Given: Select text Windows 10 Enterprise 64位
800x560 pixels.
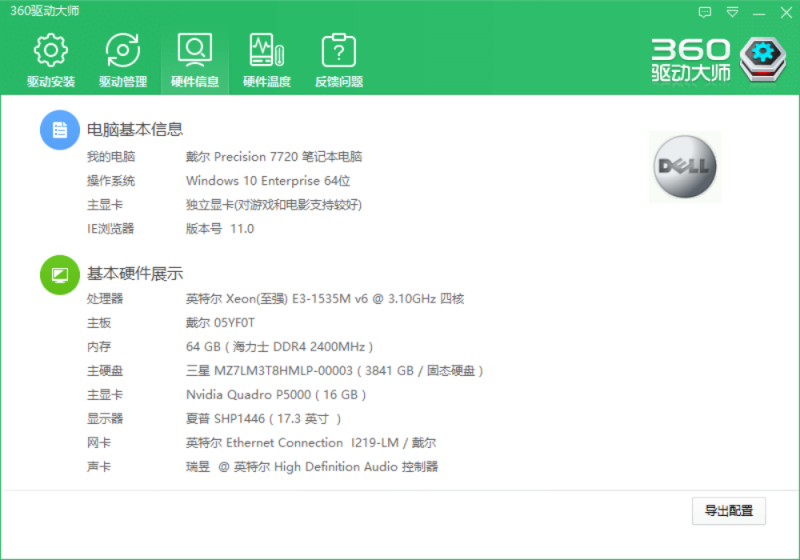Looking at the screenshot, I should (x=268, y=181).
